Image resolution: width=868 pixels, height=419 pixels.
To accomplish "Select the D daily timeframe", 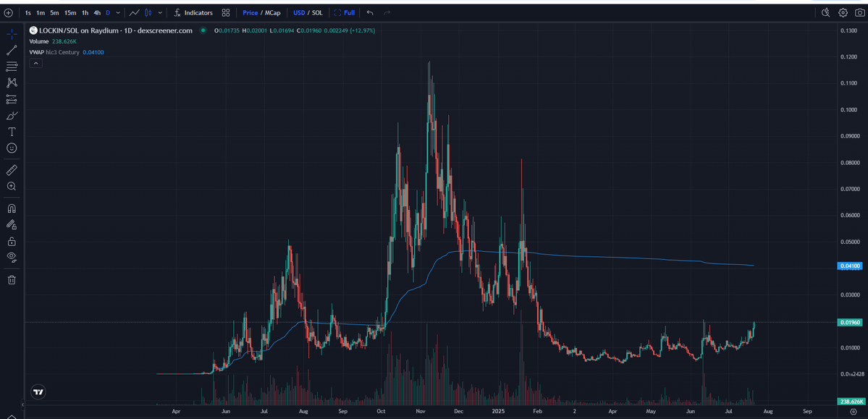I will pyautogui.click(x=108, y=12).
